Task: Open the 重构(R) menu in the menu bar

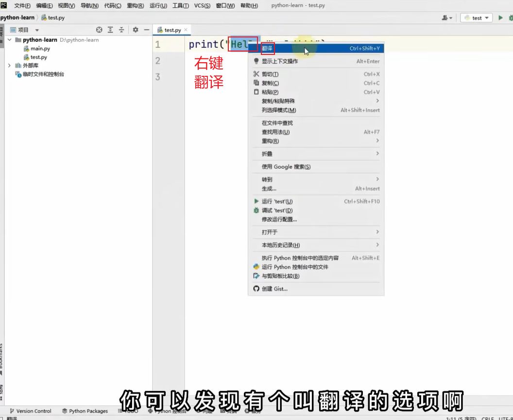Action: [x=135, y=6]
